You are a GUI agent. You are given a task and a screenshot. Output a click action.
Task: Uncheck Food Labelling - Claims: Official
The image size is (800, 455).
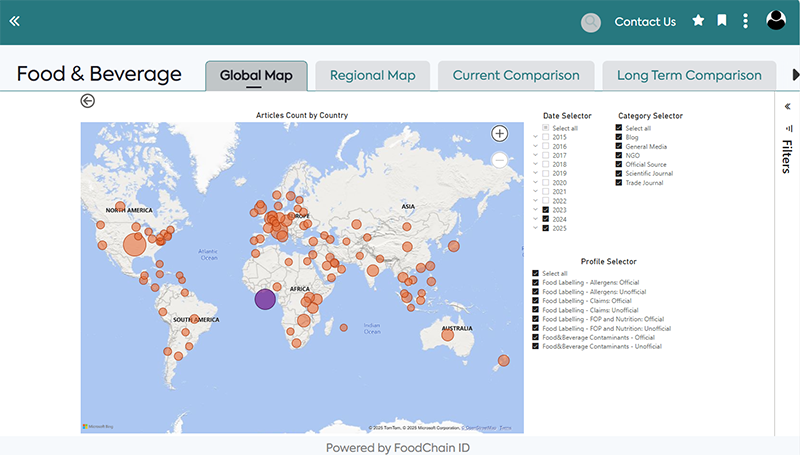[537, 300]
